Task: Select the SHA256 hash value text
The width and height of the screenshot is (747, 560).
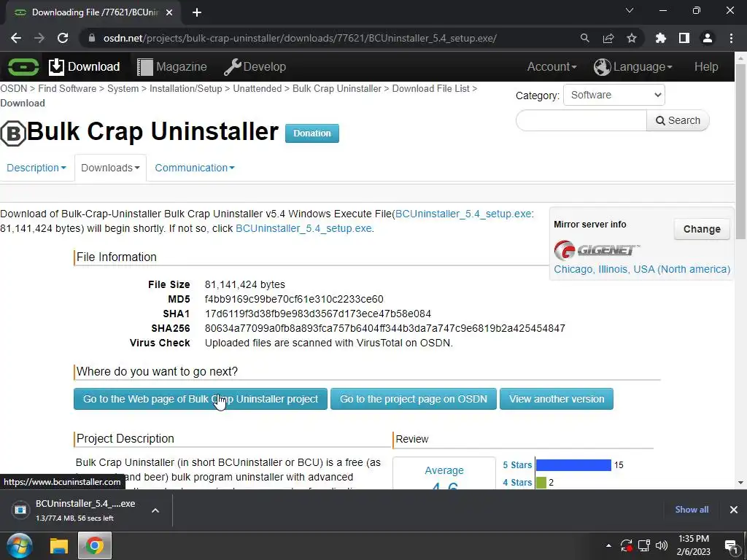Action: [x=385, y=328]
